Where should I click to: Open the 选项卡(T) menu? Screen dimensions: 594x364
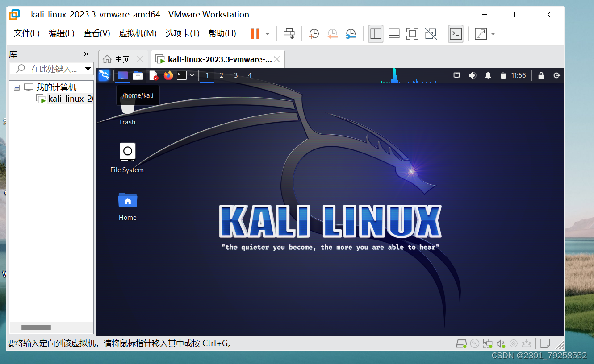click(x=183, y=33)
